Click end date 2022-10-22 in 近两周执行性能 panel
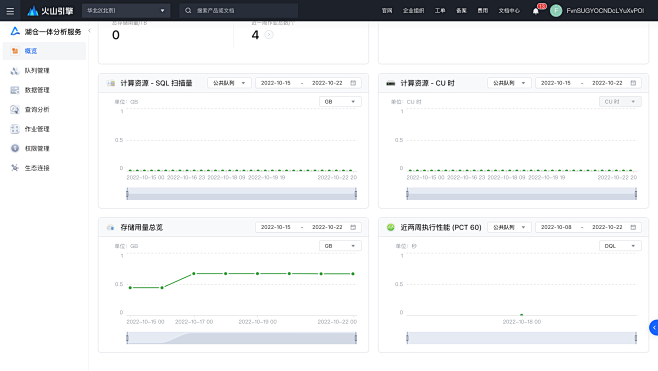This screenshot has width=658, height=371. (607, 227)
